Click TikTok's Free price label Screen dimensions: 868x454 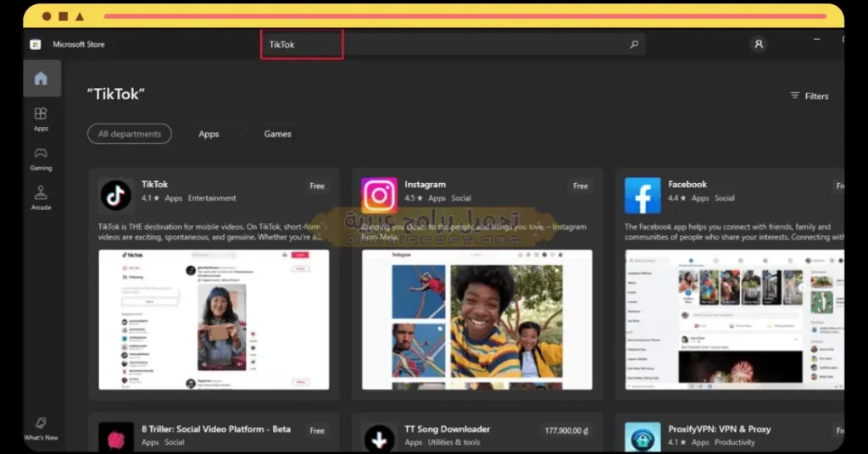[317, 185]
